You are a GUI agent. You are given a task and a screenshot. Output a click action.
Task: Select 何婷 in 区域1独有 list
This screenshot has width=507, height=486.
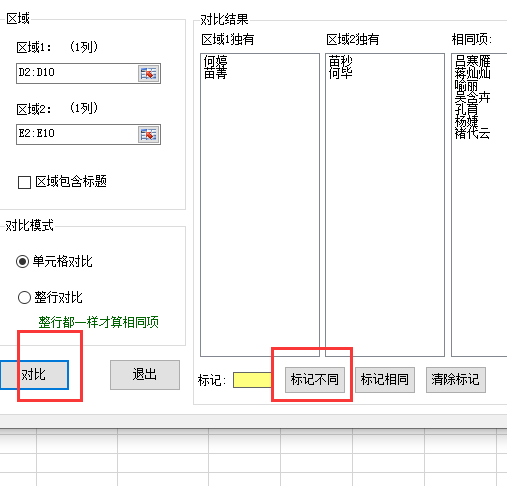216,61
